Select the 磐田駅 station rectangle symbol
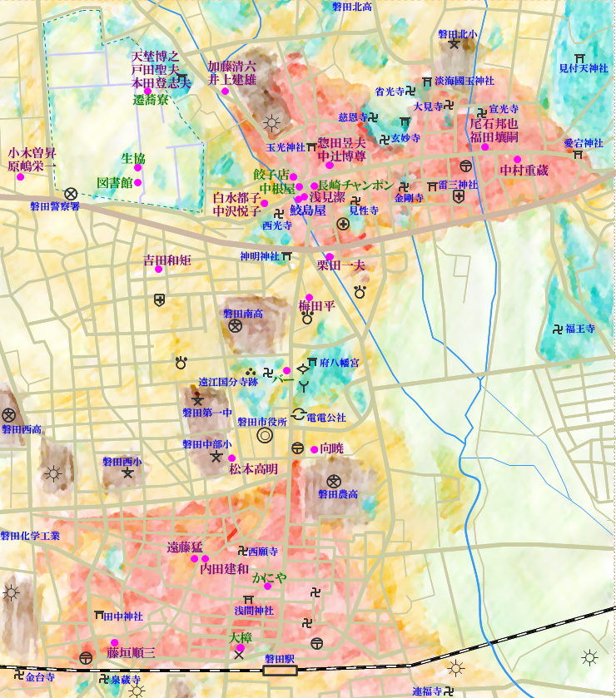 tap(280, 670)
